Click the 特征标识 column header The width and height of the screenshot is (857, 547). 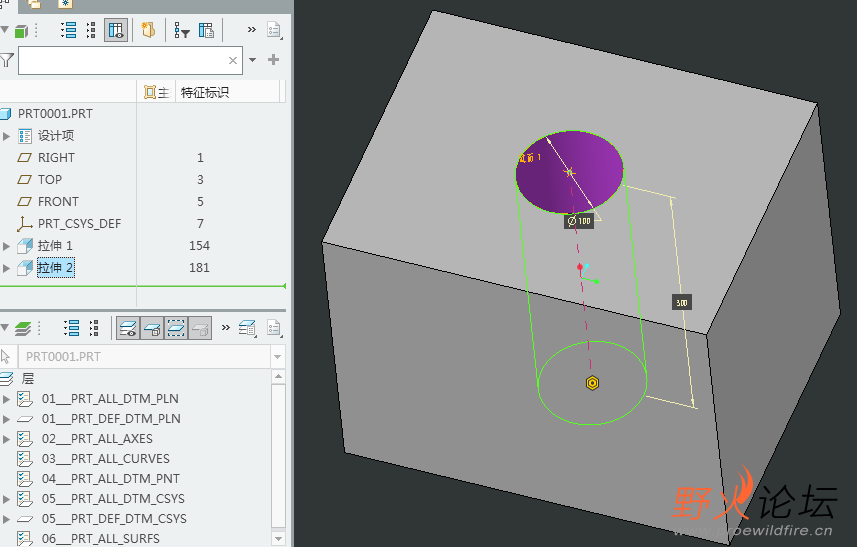pos(204,92)
